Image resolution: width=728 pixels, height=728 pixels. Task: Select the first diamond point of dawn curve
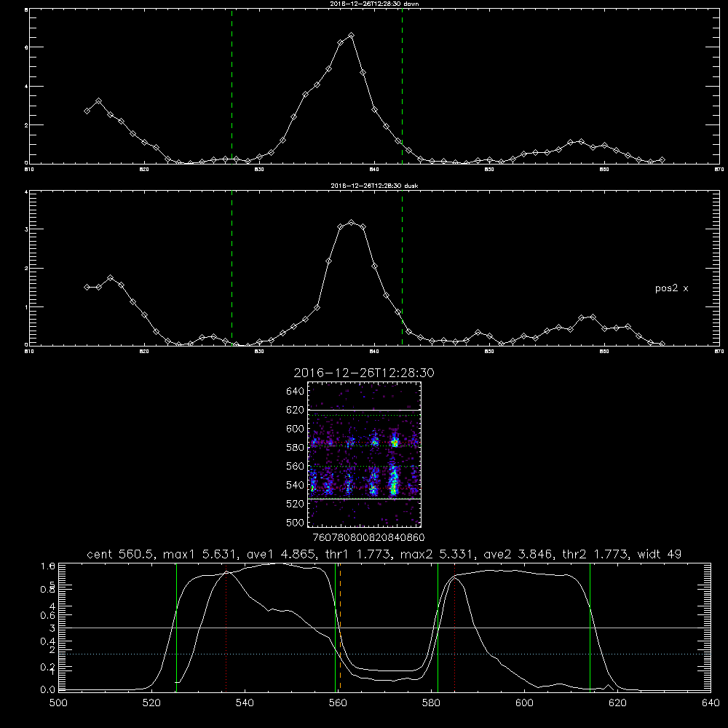pyautogui.click(x=87, y=111)
